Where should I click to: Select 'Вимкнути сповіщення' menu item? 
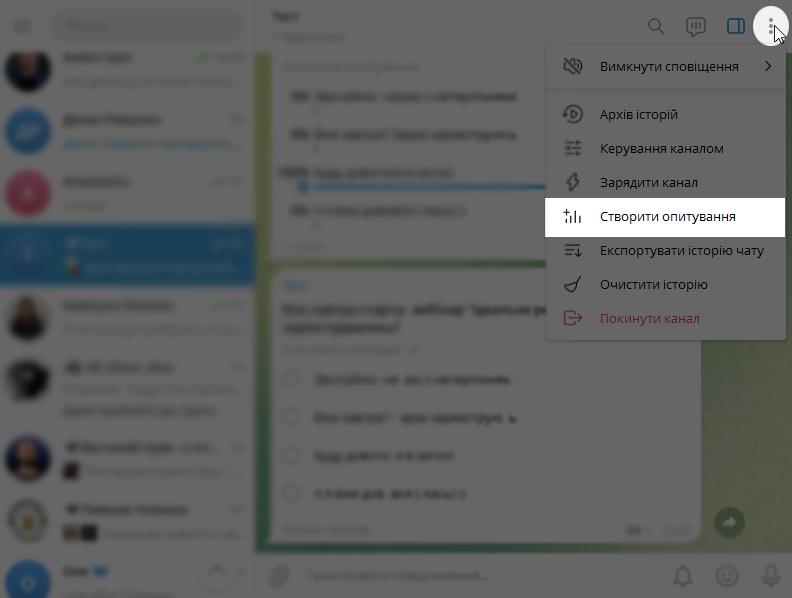pyautogui.click(x=665, y=66)
